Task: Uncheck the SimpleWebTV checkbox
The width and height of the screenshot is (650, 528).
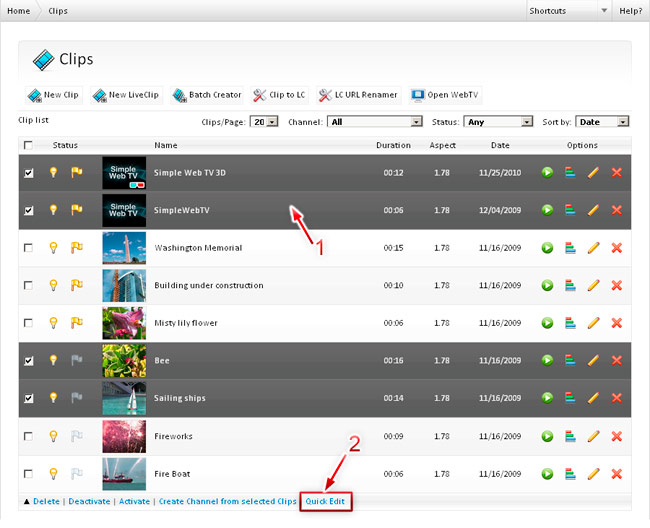Action: click(29, 211)
